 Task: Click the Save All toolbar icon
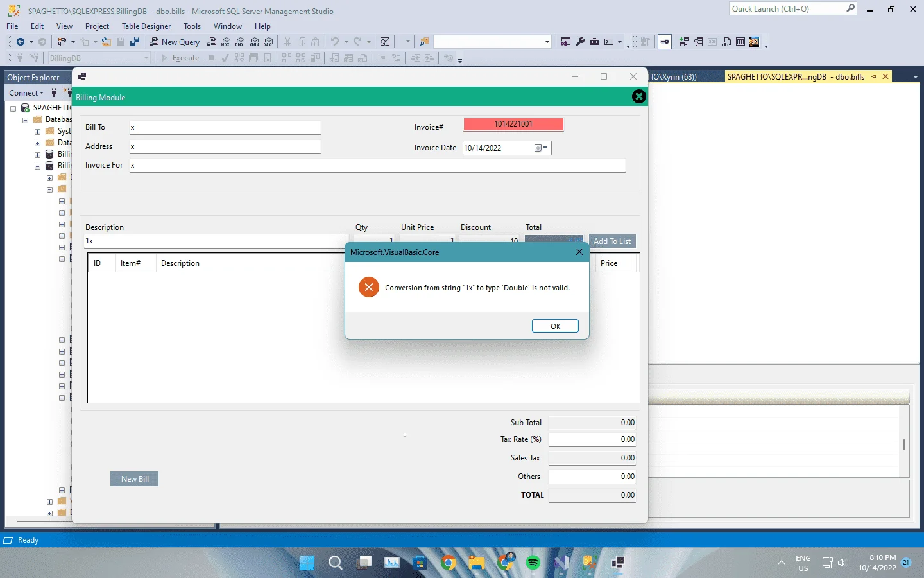coord(135,42)
